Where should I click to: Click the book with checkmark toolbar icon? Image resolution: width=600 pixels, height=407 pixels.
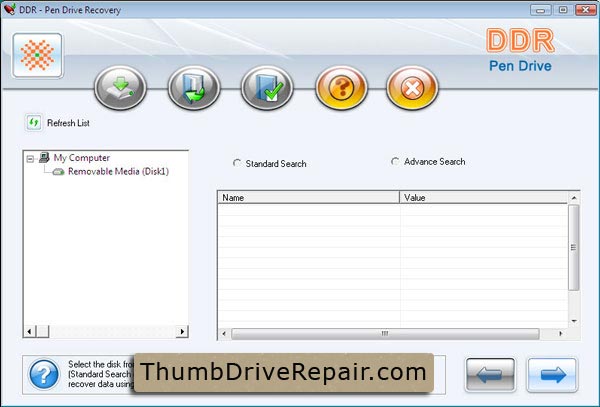[x=267, y=88]
